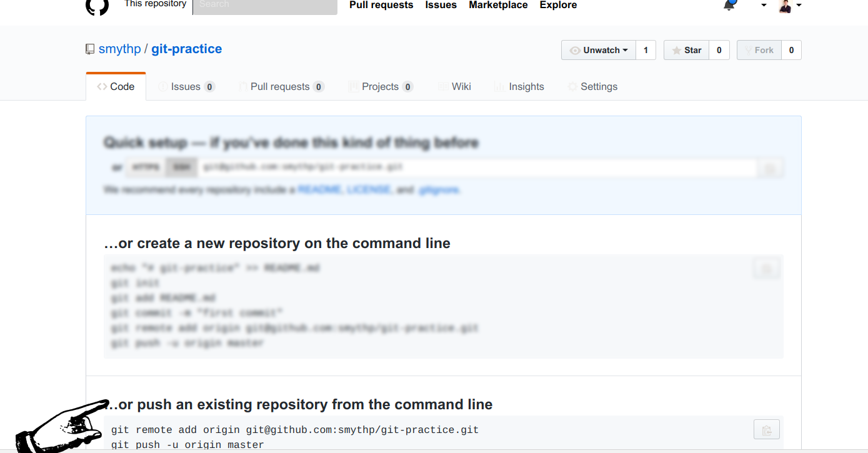Screen dimensions: 868x453
Task: Fork the repository
Action: tap(759, 50)
